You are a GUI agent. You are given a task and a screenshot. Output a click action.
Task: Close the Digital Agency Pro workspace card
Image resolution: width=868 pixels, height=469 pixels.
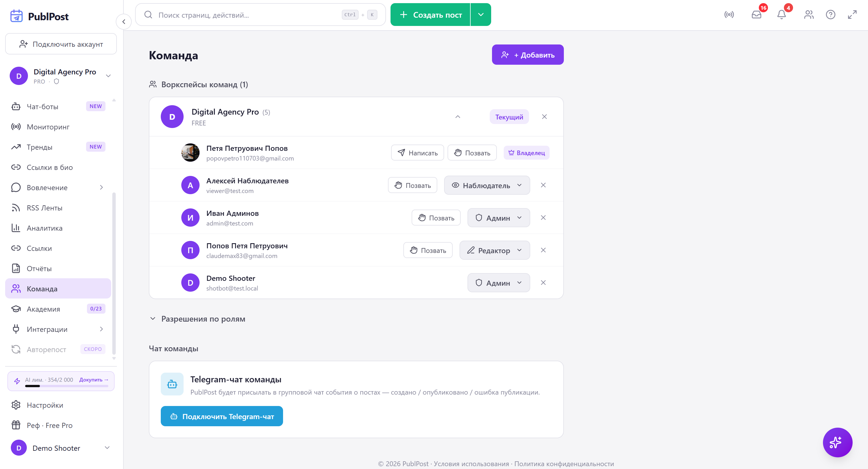(544, 117)
